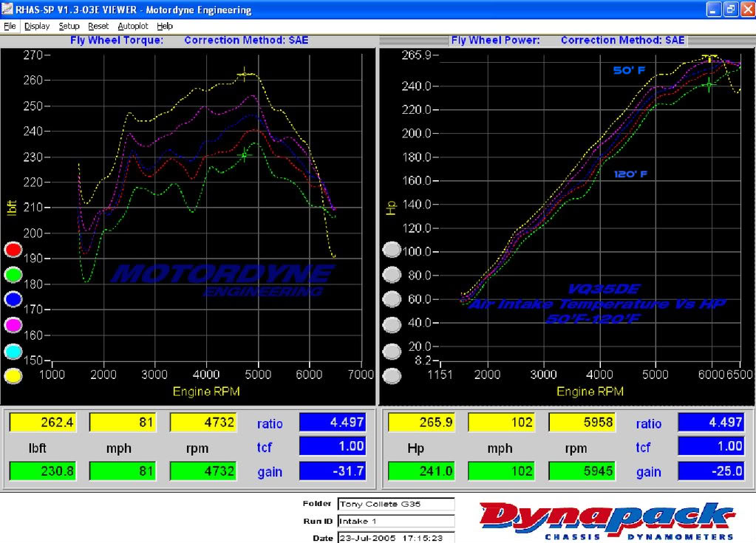The width and height of the screenshot is (756, 543).
Task: Click the gray indicator beside 60.0 Hp
Action: 392,299
